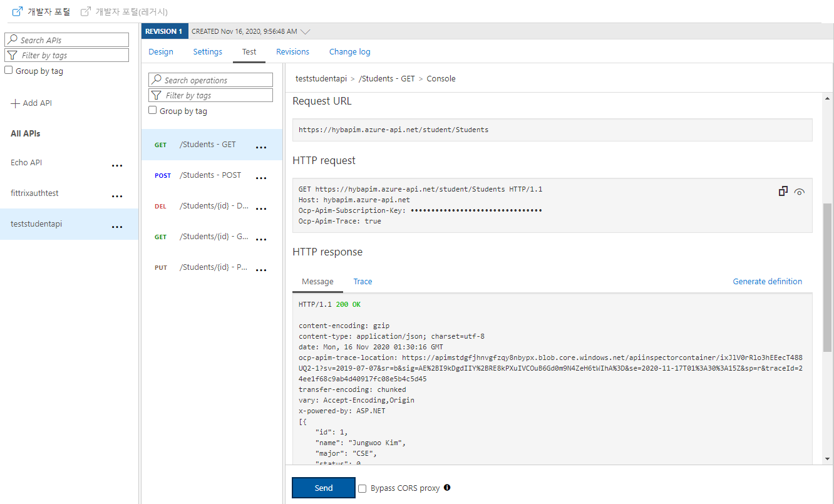This screenshot has width=834, height=504.
Task: Open ellipsis menu for DEL /Students/{id} operation
Action: pyautogui.click(x=261, y=209)
